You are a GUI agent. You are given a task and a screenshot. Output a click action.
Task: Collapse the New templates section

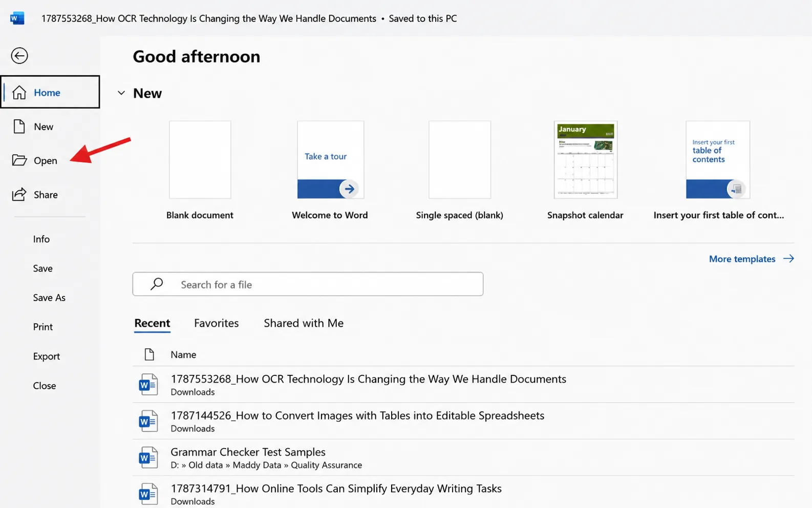(121, 93)
